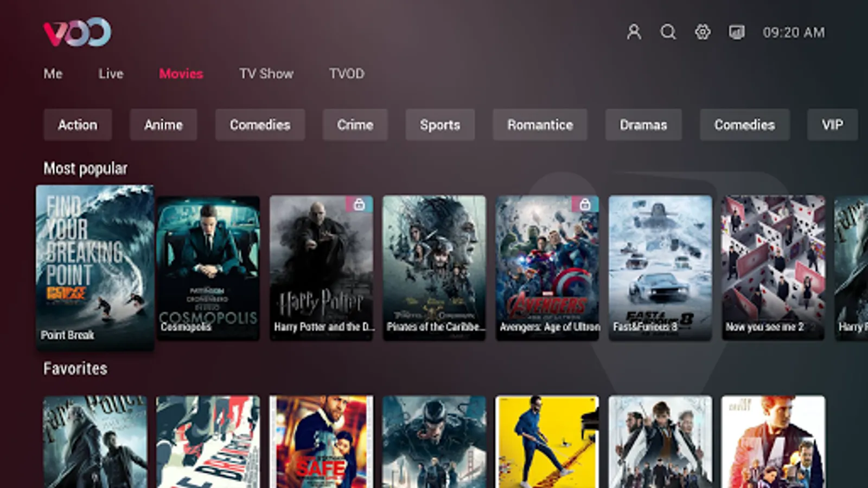Choose the Anime category button
The width and height of the screenshot is (868, 488).
click(163, 125)
